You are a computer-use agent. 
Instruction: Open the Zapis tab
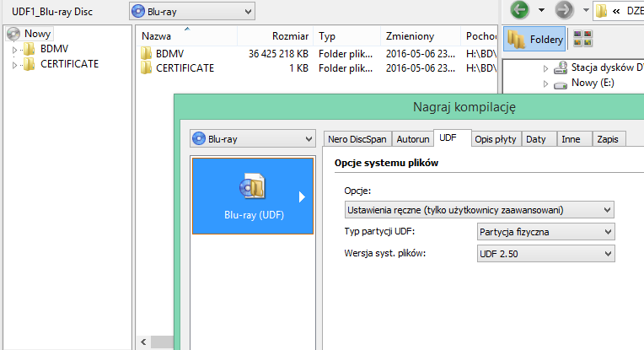pyautogui.click(x=608, y=139)
